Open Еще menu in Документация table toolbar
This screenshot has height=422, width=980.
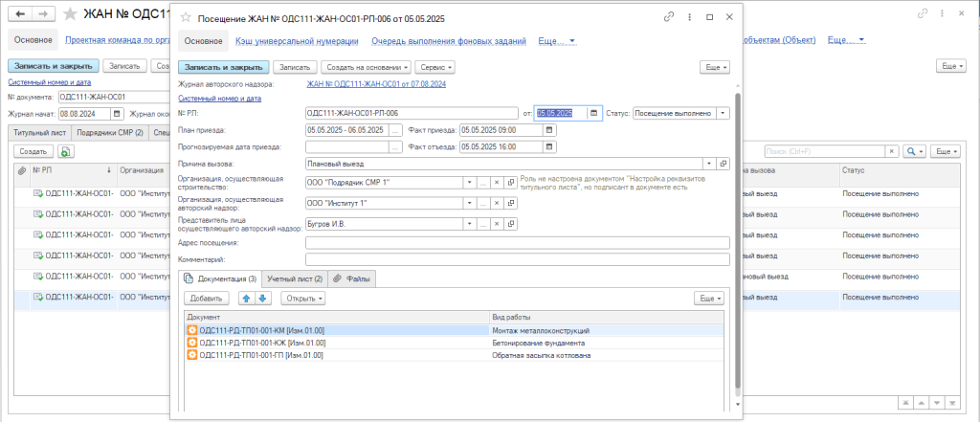(x=709, y=299)
